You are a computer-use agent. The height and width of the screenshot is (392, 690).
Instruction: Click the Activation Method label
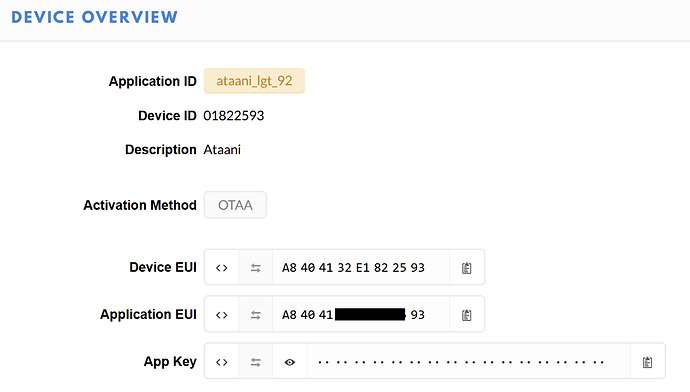coord(140,205)
